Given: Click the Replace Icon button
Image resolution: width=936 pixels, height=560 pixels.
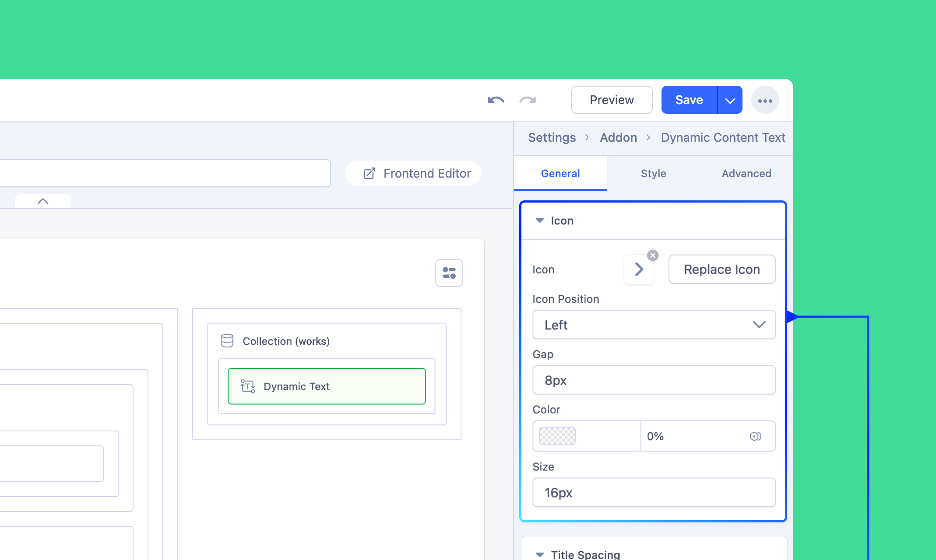Looking at the screenshot, I should point(721,269).
